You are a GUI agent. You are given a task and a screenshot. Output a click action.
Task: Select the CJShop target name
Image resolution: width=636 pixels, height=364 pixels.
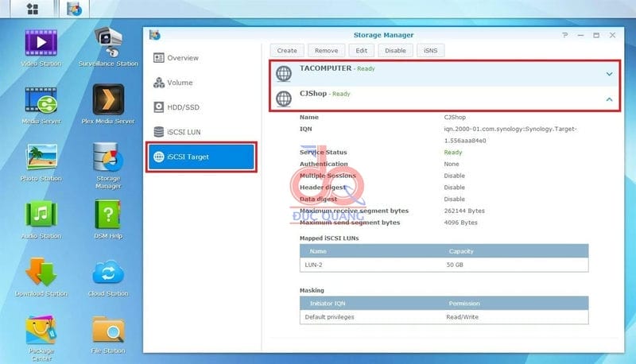(313, 93)
